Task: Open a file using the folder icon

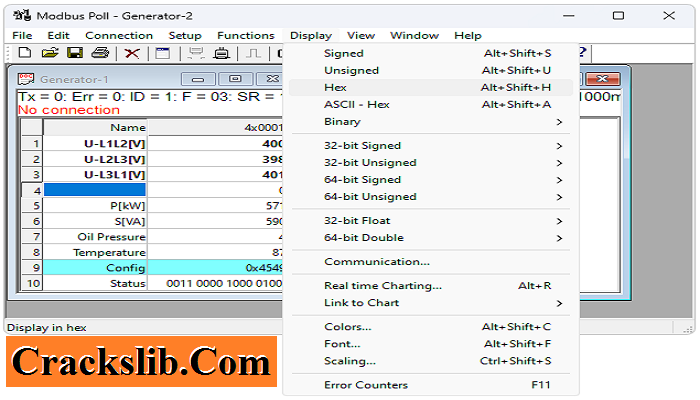Action: tap(50, 53)
